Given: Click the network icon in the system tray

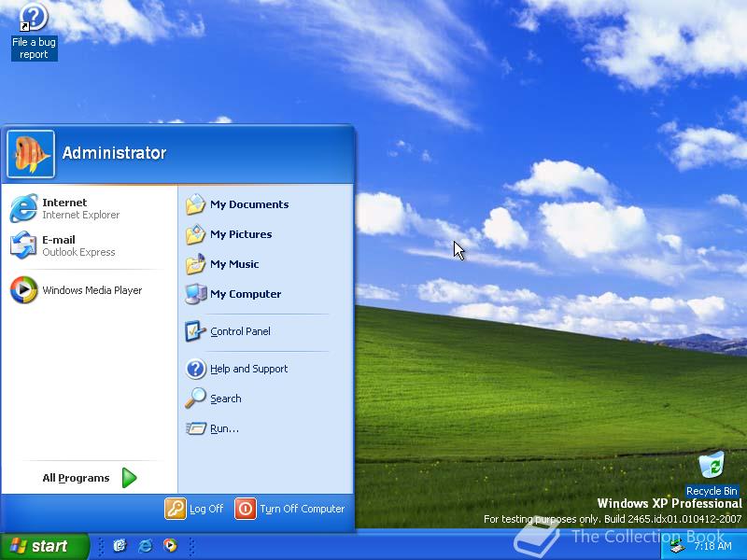Looking at the screenshot, I should pos(679,546).
